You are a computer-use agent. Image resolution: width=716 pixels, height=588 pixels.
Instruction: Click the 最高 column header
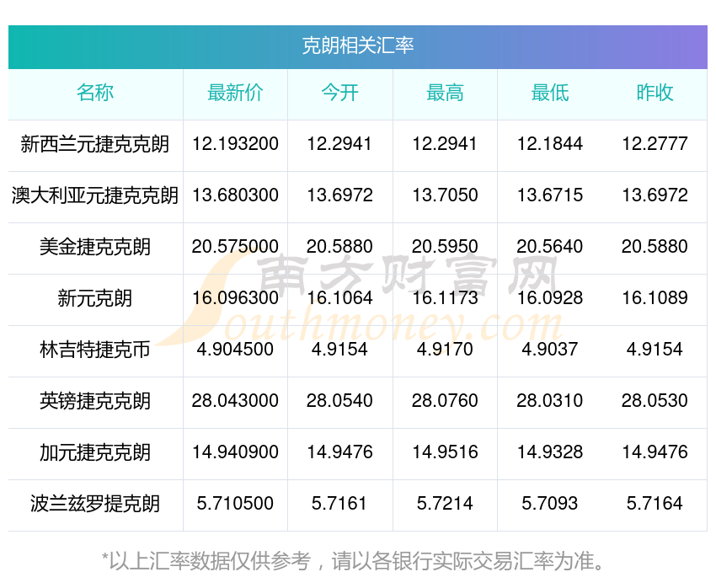(x=445, y=93)
